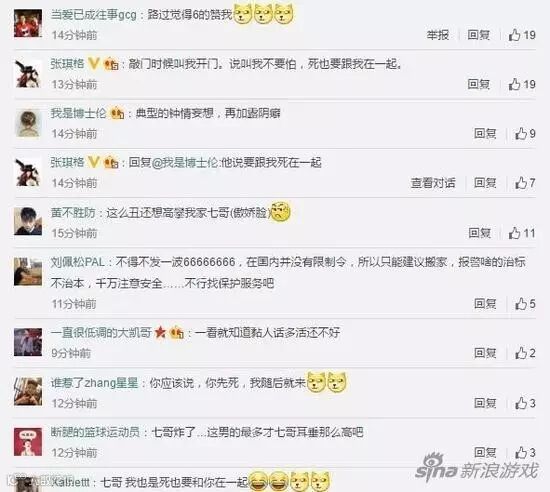Like 刘佩松PAL's comment with 5 likes
This screenshot has width=550, height=492.
(x=525, y=304)
